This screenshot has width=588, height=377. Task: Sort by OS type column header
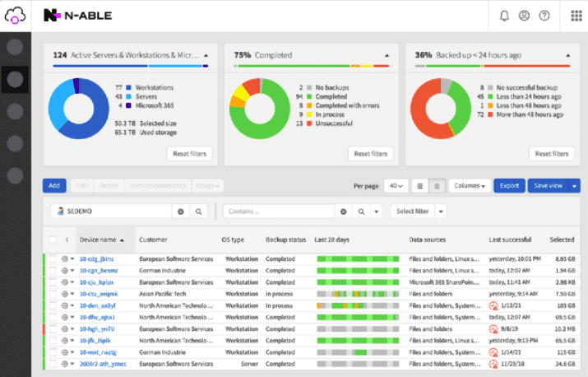pos(233,240)
